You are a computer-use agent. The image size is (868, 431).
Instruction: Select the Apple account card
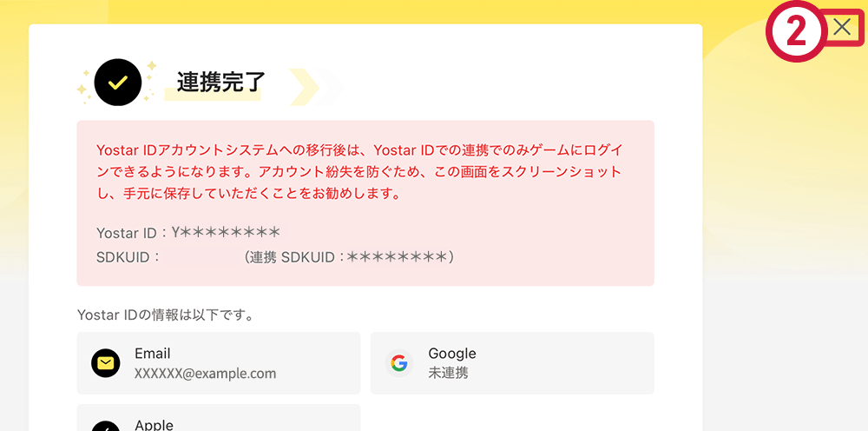pyautogui.click(x=218, y=418)
